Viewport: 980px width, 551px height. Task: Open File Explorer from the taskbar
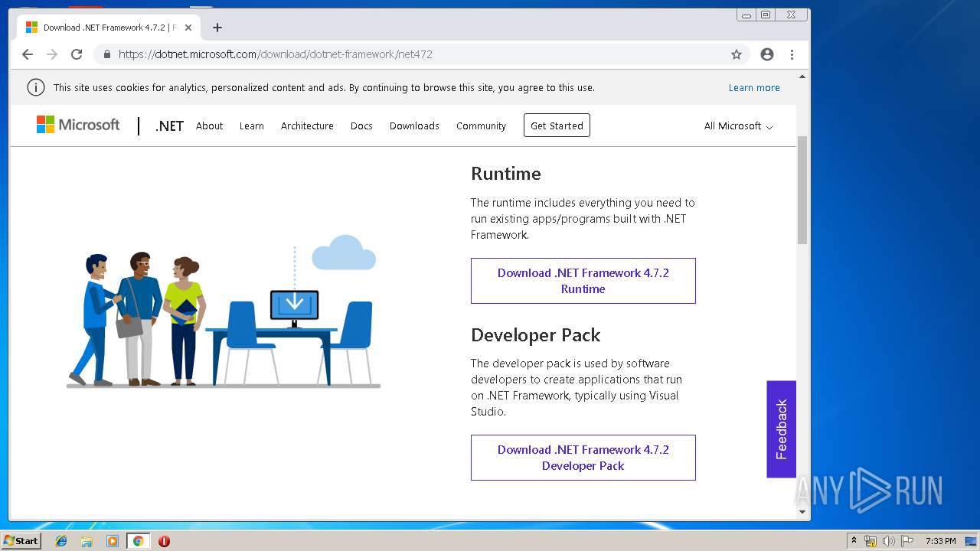[87, 541]
